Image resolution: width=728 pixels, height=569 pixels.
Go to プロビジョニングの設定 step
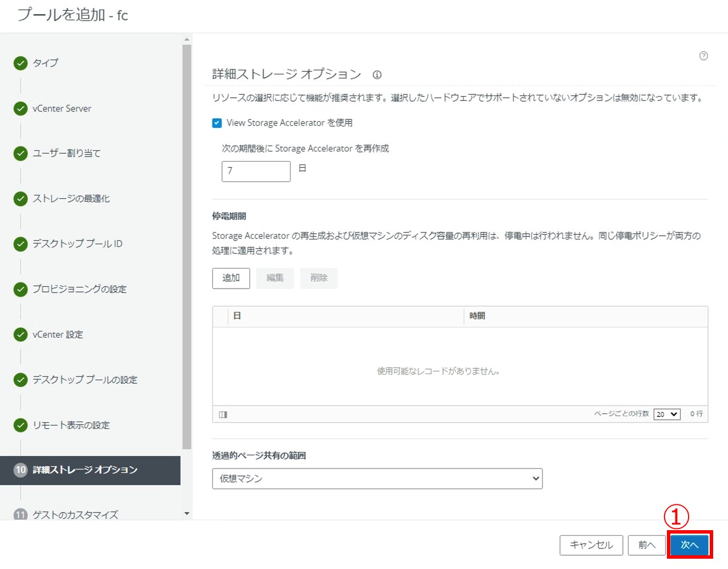[x=79, y=289]
